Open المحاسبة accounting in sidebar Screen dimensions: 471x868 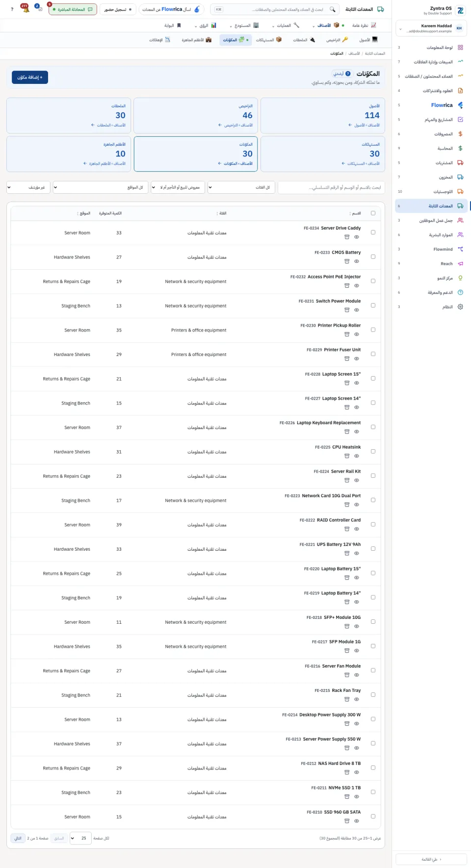(x=432, y=148)
